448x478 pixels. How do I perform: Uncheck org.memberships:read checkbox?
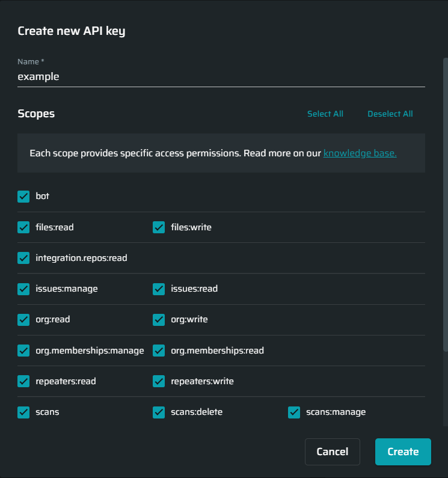[x=159, y=351]
